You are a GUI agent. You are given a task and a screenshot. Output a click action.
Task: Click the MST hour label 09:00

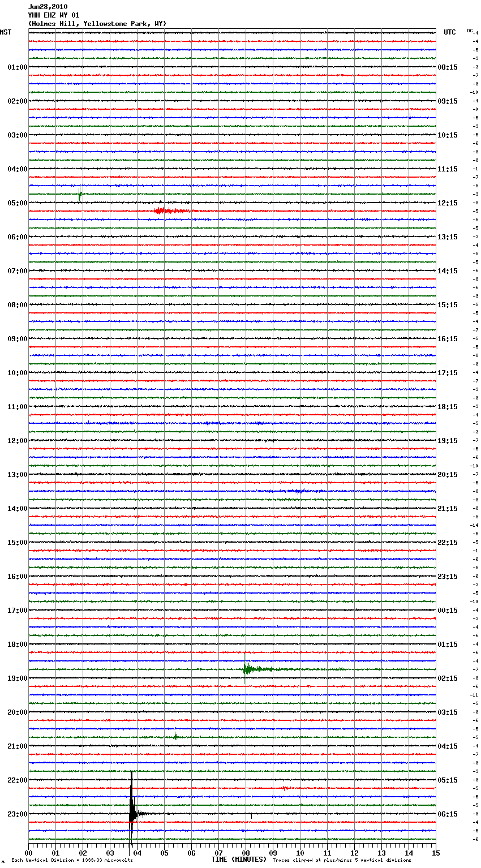coord(18,339)
